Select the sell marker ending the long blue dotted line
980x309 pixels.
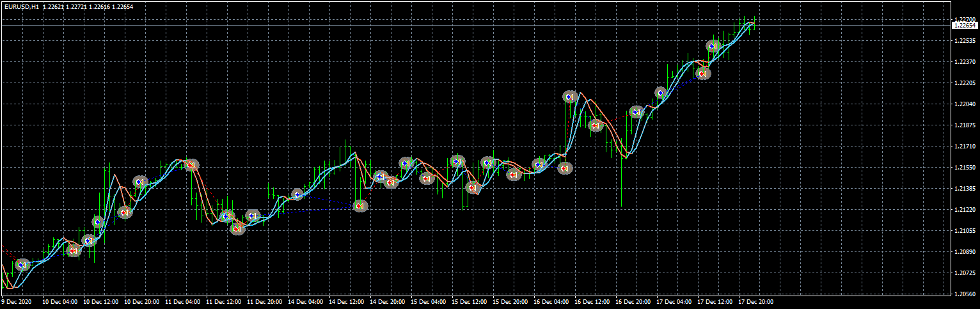click(360, 206)
